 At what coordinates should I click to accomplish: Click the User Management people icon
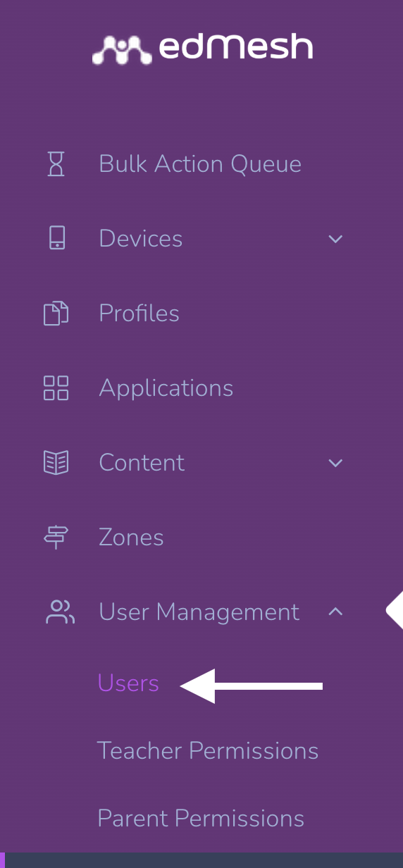[60, 612]
